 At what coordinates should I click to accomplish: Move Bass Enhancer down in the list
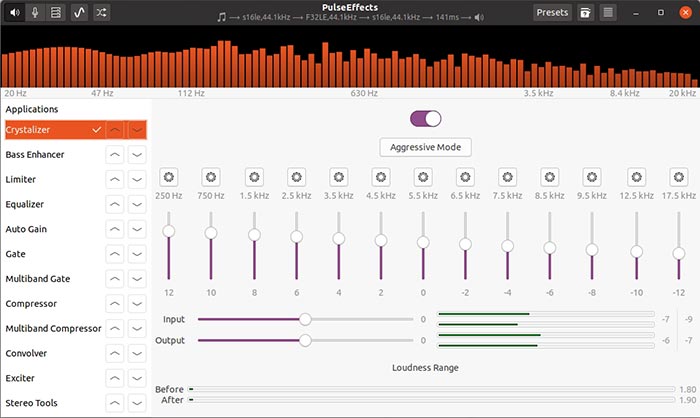coord(137,155)
